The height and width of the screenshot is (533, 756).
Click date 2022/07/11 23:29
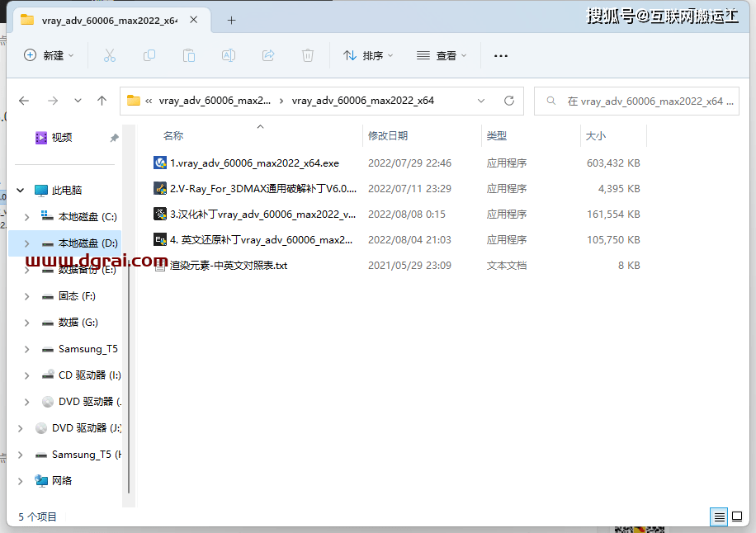tap(409, 188)
